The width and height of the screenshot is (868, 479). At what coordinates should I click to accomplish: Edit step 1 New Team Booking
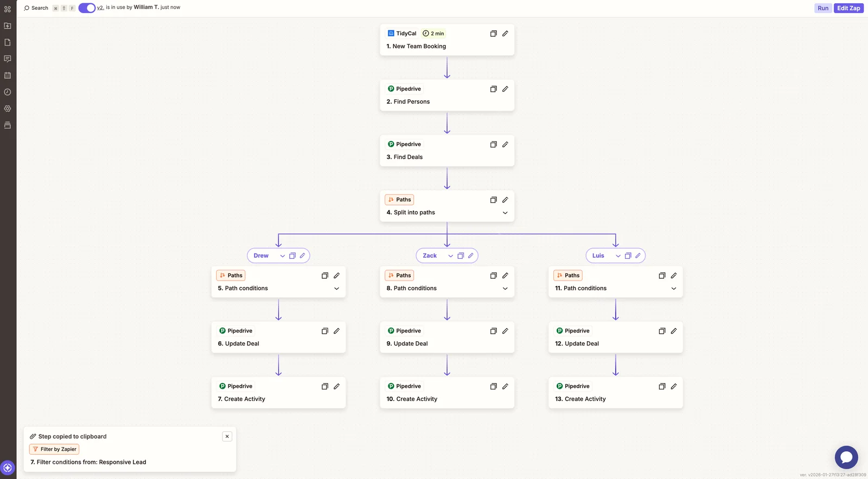tap(505, 34)
